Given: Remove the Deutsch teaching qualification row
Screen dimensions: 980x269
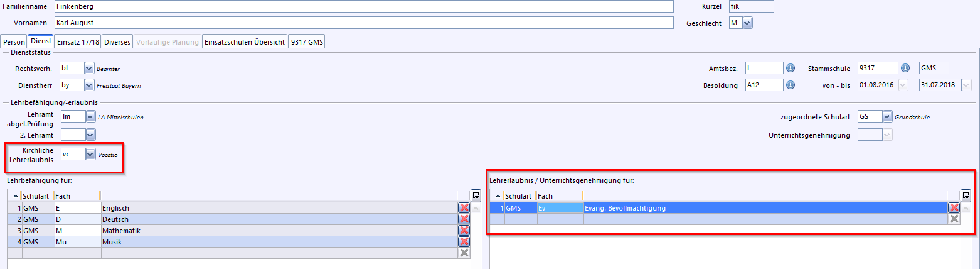Looking at the screenshot, I should (x=464, y=219).
